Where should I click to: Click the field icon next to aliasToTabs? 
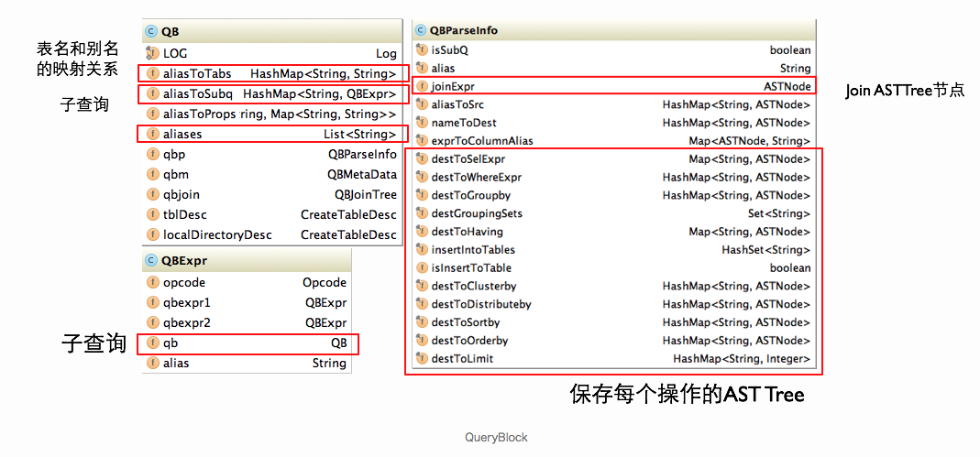pos(152,73)
